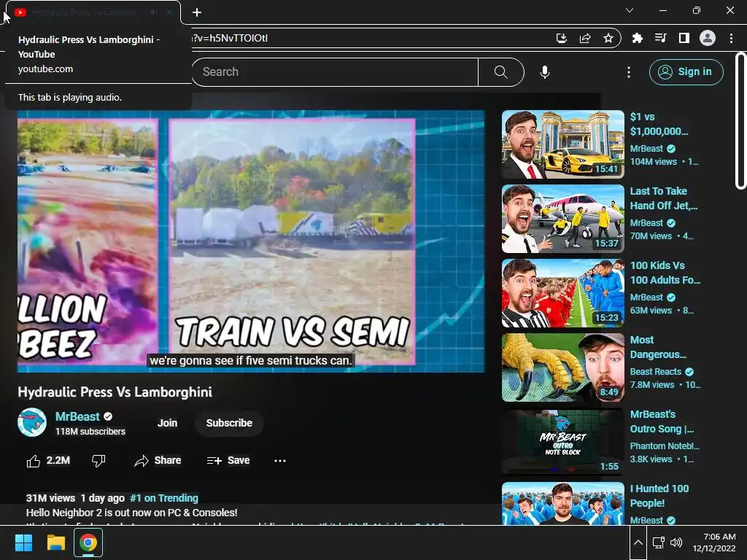
Task: Bookmark this page with the star icon
Action: (x=608, y=38)
